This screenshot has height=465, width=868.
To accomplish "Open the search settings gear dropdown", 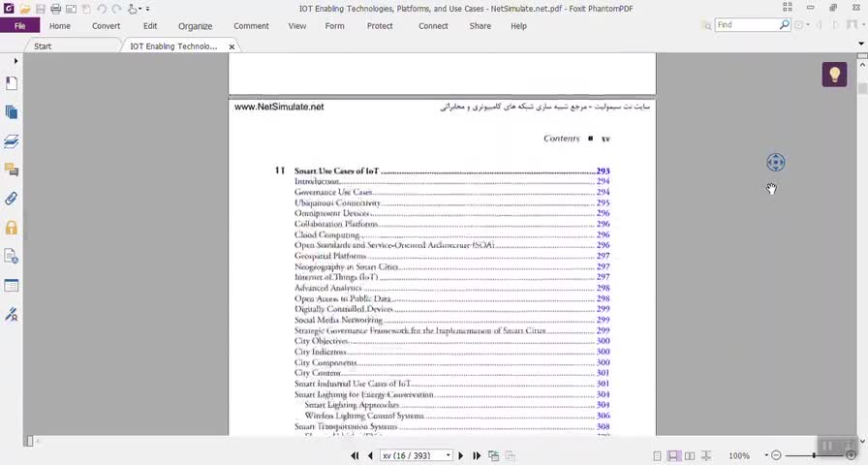I will coord(801,25).
